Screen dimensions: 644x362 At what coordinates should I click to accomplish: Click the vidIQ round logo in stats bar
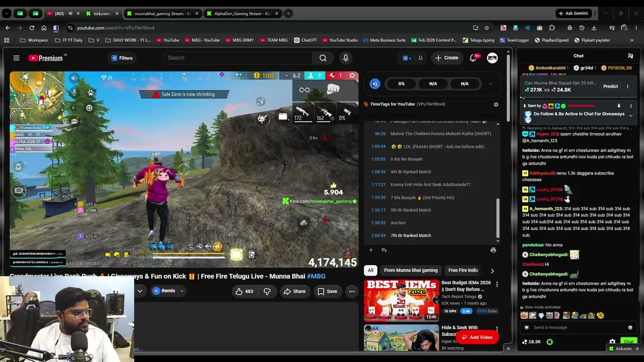(x=375, y=84)
